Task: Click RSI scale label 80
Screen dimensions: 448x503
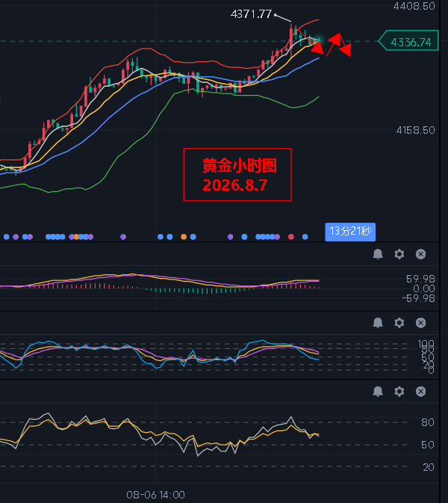Action: click(428, 422)
